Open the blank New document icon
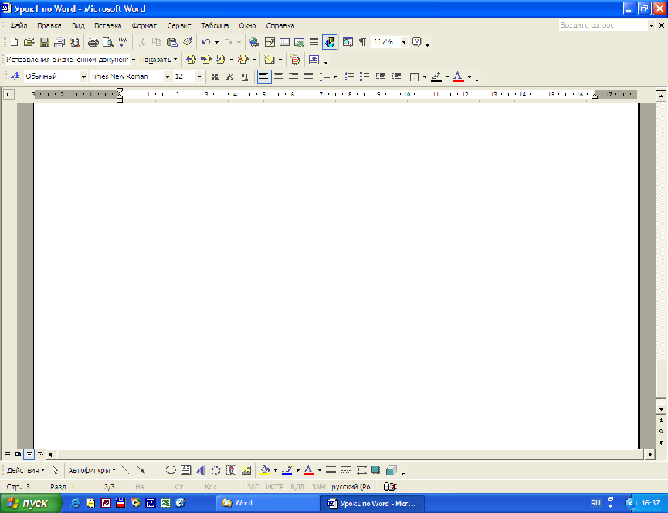The image size is (668, 513). [14, 43]
